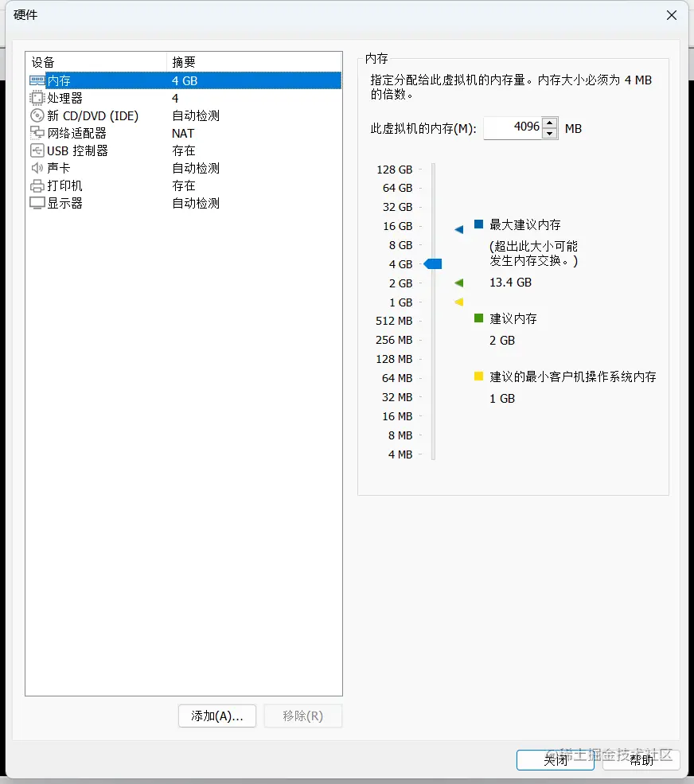Click the 设备 column header
This screenshot has height=784, width=694.
(x=96, y=62)
